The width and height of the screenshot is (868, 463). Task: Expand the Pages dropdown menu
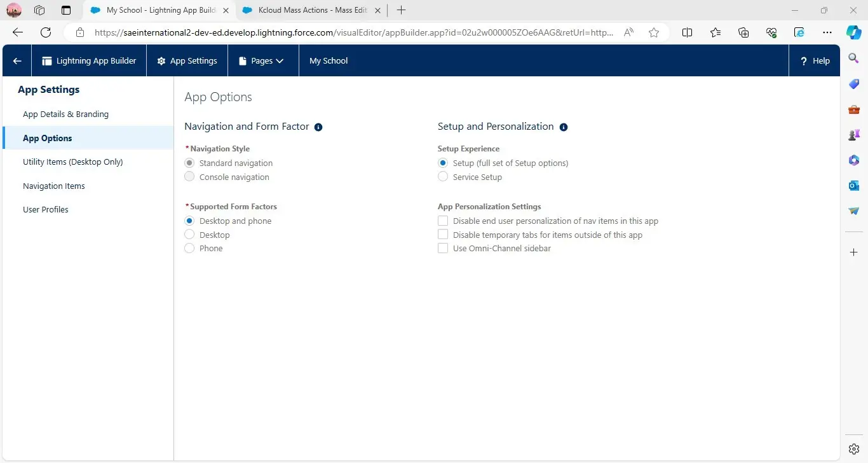click(x=261, y=61)
